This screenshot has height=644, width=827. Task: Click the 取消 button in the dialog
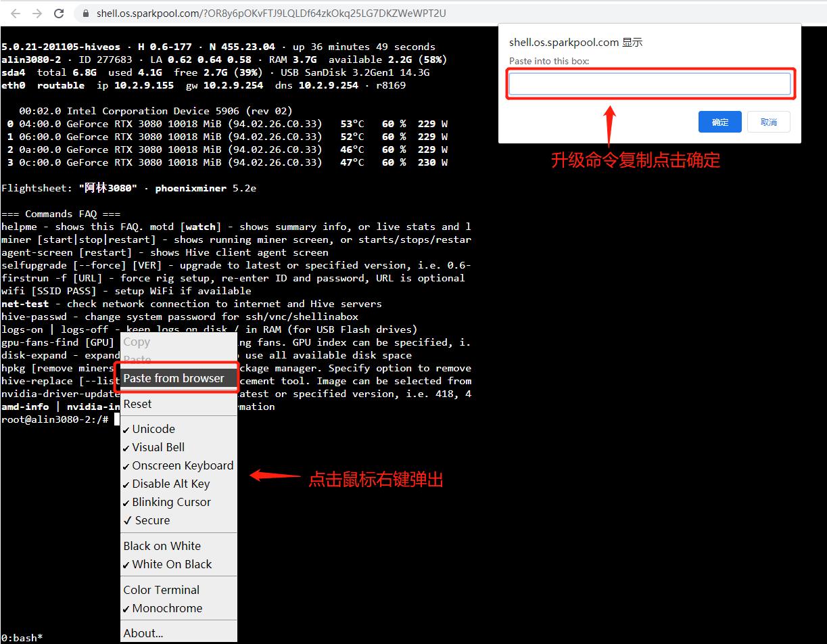[x=768, y=122]
